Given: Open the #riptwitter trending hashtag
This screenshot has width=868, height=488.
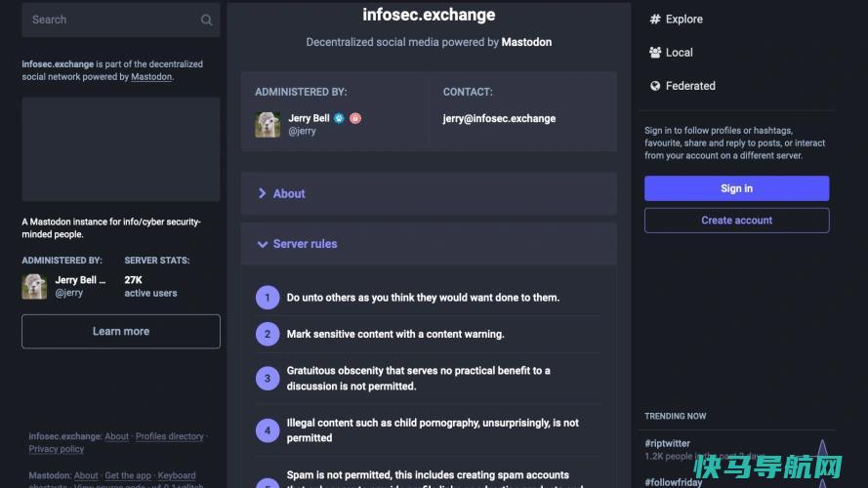Looking at the screenshot, I should [667, 443].
